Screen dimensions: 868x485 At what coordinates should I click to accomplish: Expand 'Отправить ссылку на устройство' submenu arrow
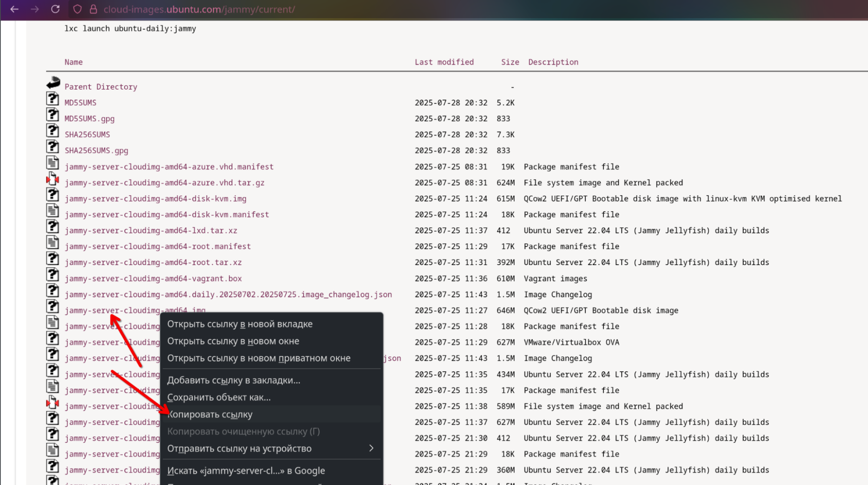(x=371, y=448)
